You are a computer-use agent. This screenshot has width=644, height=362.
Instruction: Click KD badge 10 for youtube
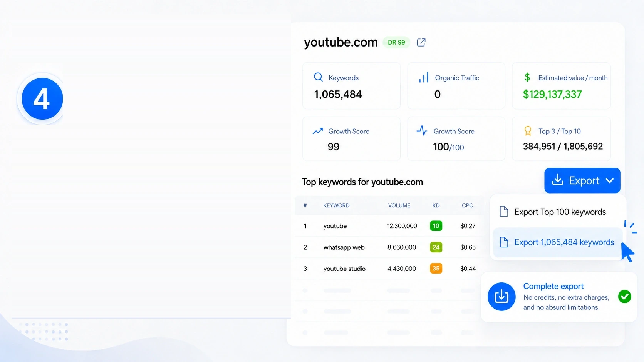click(436, 226)
